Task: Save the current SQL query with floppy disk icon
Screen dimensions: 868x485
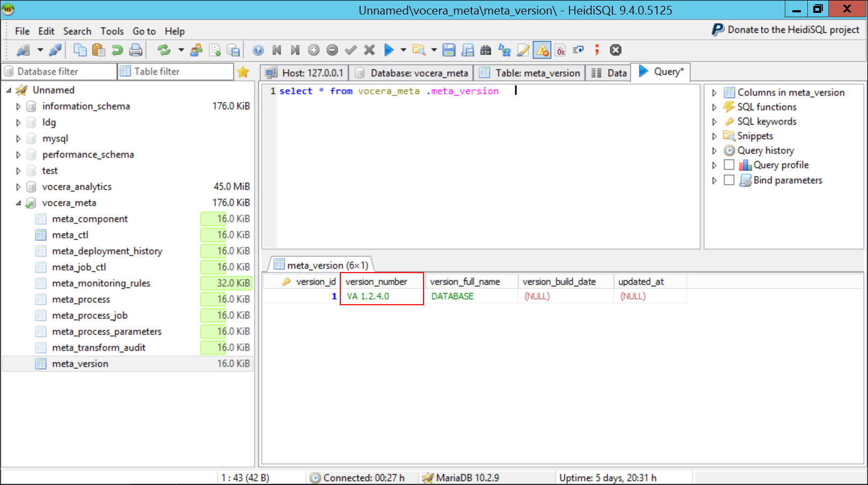Action: [449, 49]
